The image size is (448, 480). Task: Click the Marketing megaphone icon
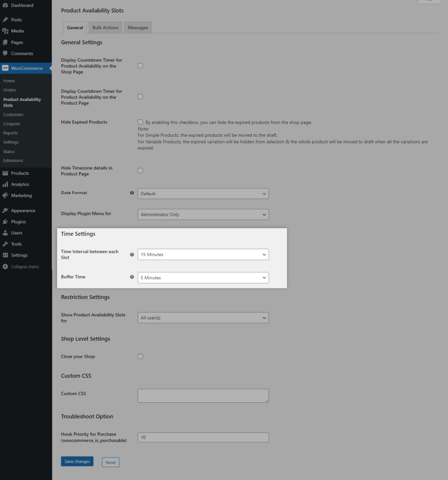5,196
